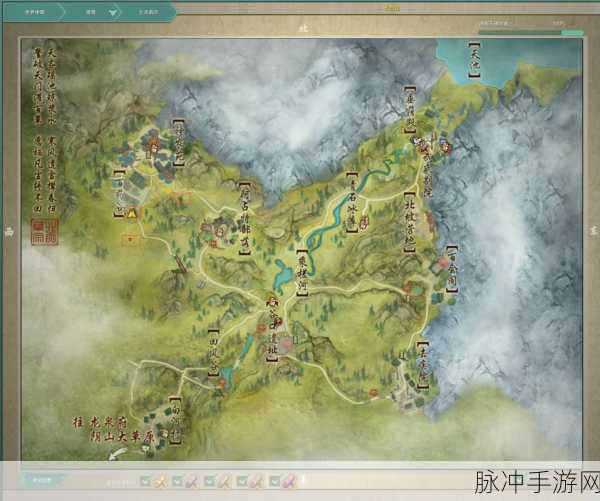Toggle the checkbox beside the brown pin
The width and height of the screenshot is (600, 501).
pos(242,481)
